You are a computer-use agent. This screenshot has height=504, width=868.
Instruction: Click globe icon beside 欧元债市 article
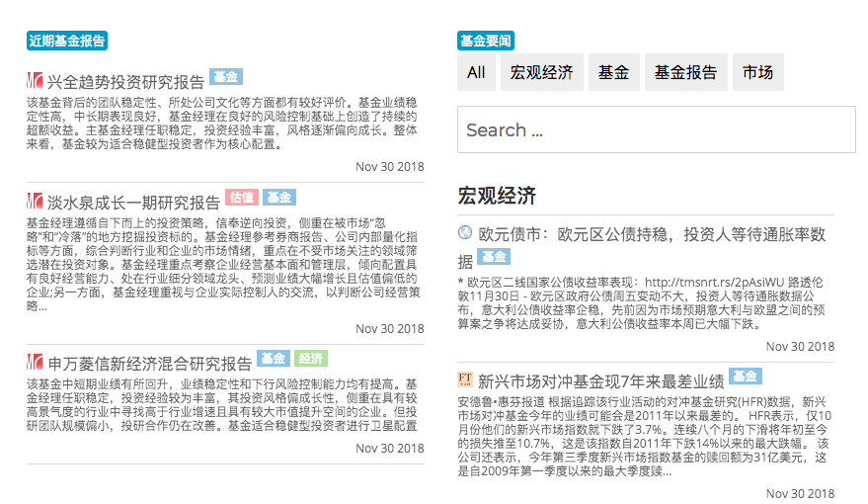point(466,234)
